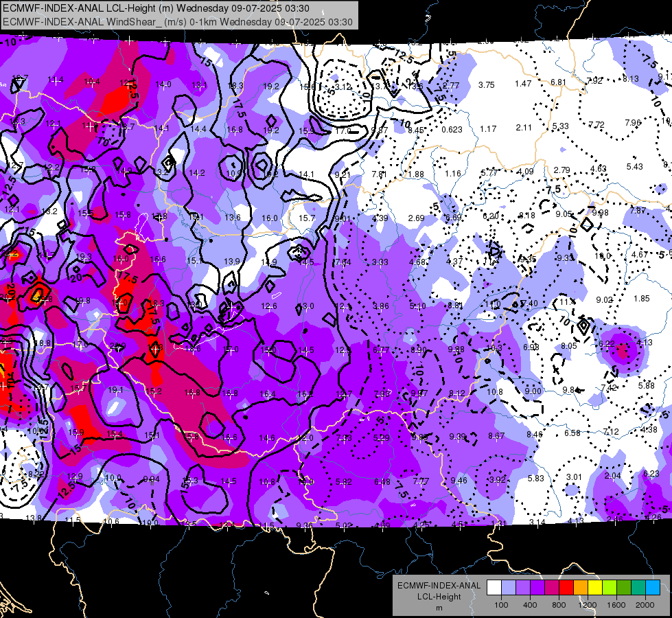Click the wind shear value 6.58
The width and height of the screenshot is (672, 618).
click(572, 433)
